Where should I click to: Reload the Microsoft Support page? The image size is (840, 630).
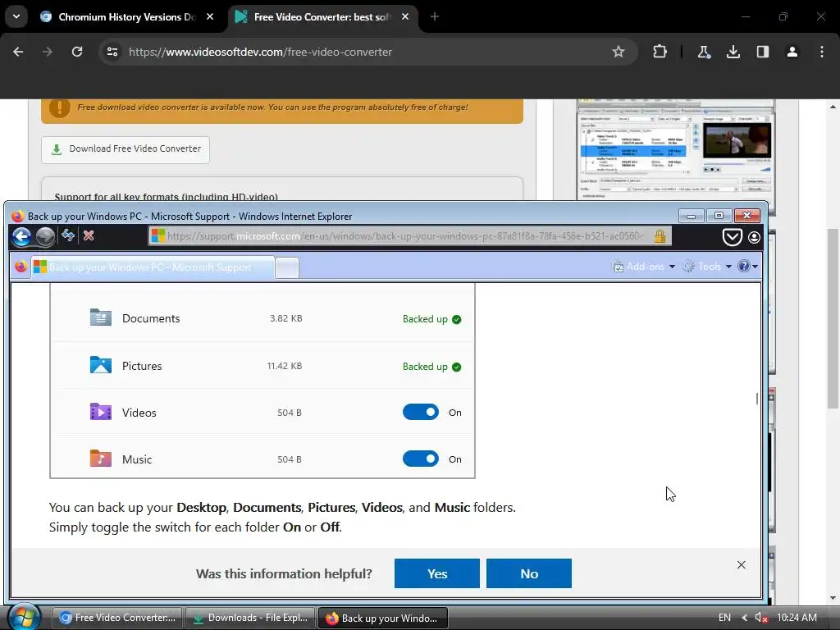coord(68,235)
